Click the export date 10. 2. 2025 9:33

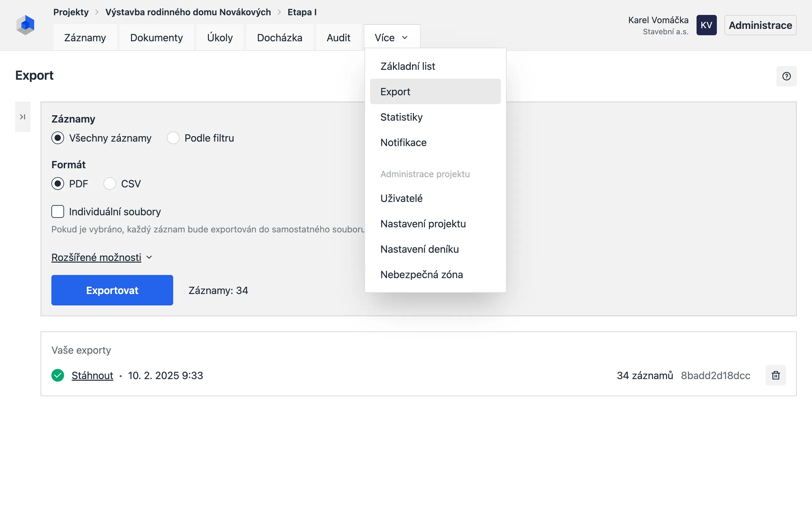tap(166, 375)
